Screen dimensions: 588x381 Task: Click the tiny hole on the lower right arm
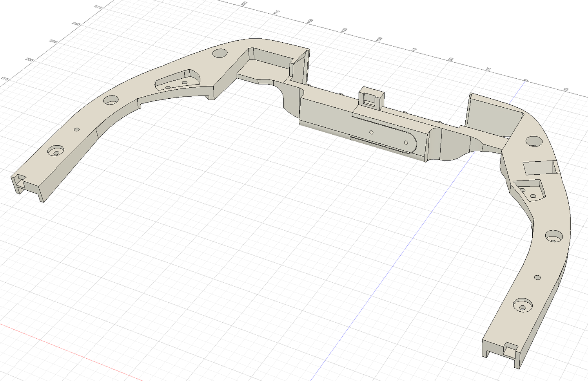537,277
